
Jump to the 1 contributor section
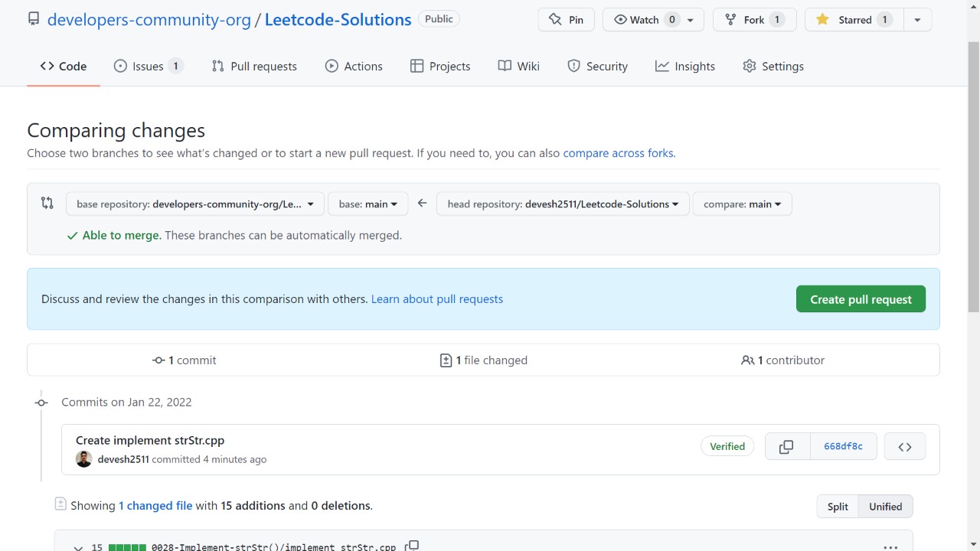(782, 360)
